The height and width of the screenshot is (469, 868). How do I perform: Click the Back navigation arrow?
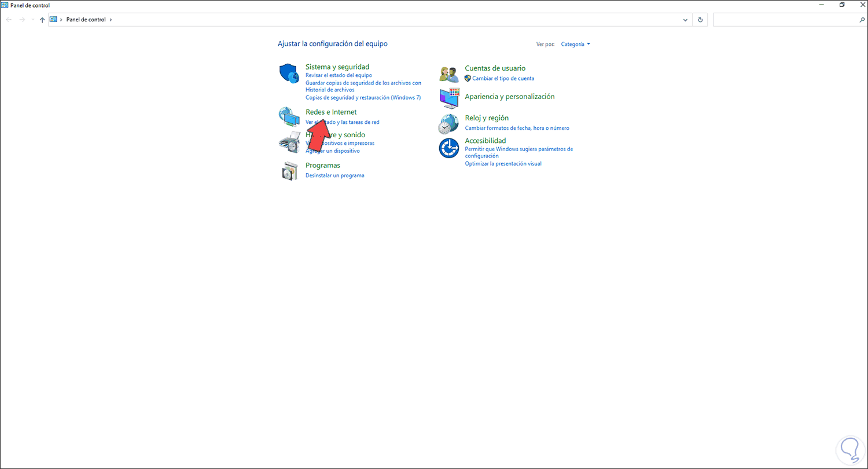[9, 20]
